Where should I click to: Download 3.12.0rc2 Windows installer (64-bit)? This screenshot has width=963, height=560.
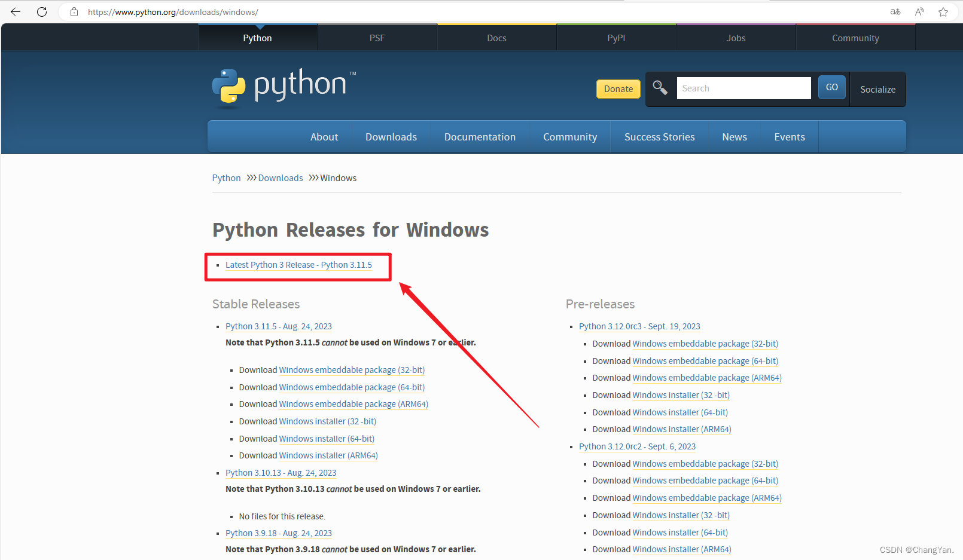pyautogui.click(x=680, y=533)
